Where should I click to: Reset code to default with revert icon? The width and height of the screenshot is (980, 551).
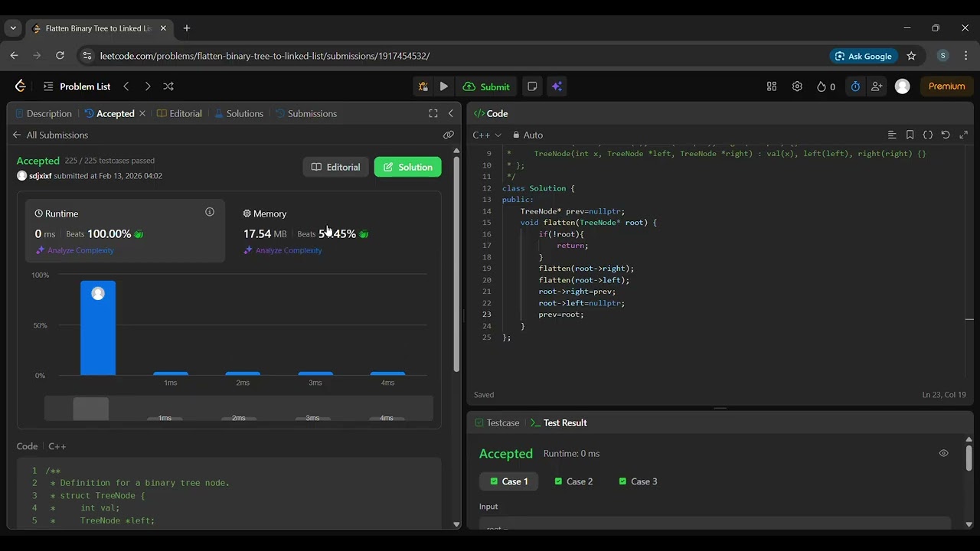pos(946,135)
